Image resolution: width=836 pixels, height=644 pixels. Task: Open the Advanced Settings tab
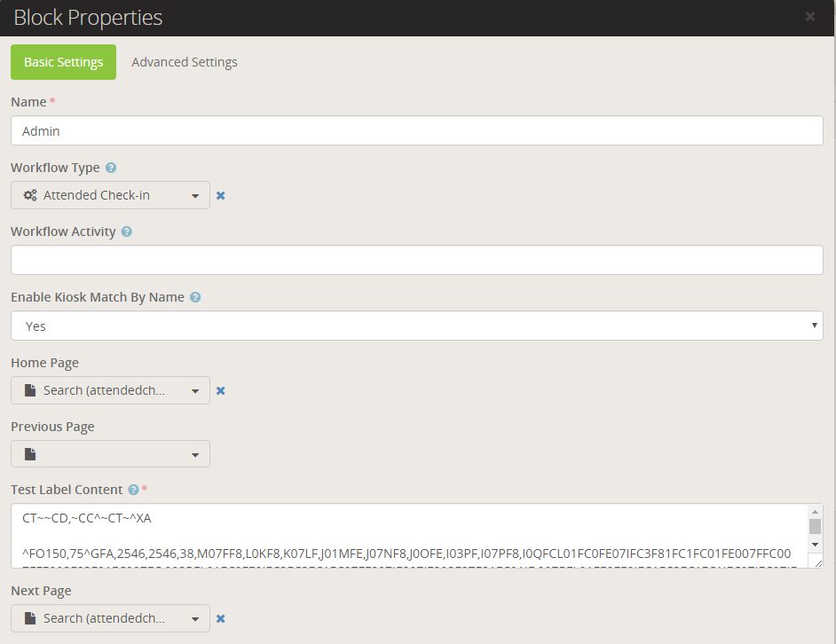[x=185, y=62]
